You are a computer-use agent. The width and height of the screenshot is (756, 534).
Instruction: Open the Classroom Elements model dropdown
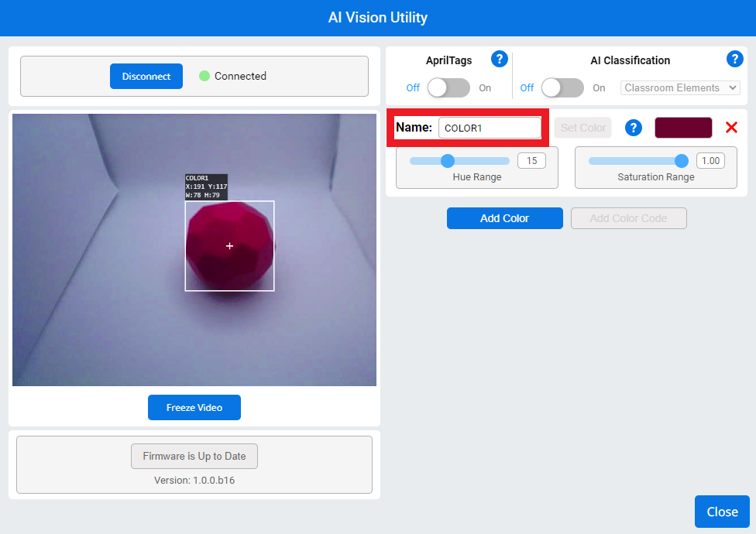click(679, 87)
